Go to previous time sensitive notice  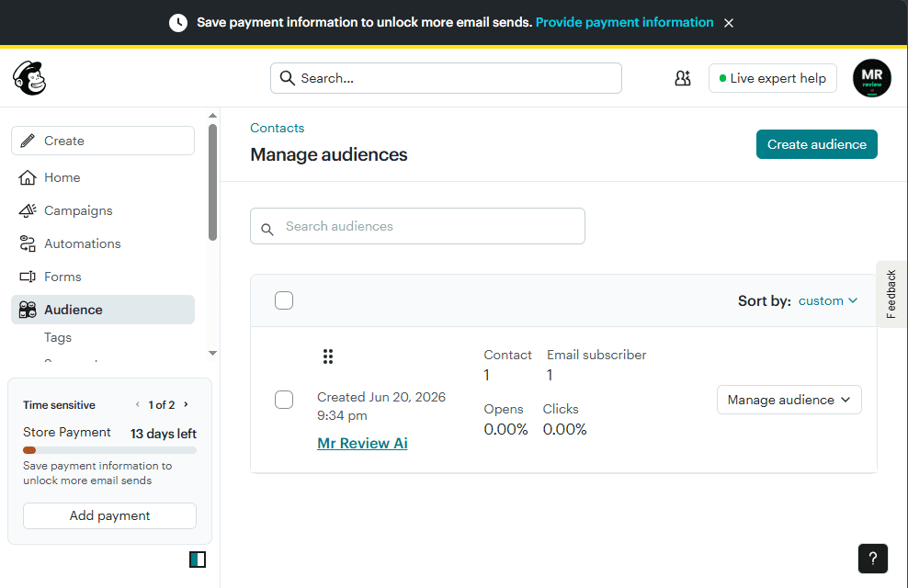click(x=137, y=404)
